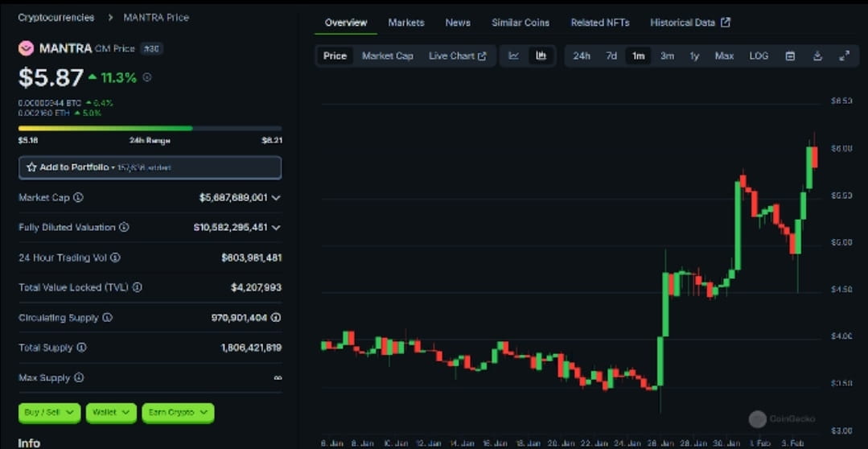Select 7d time range
Screen dimensions: 868x449
click(611, 56)
